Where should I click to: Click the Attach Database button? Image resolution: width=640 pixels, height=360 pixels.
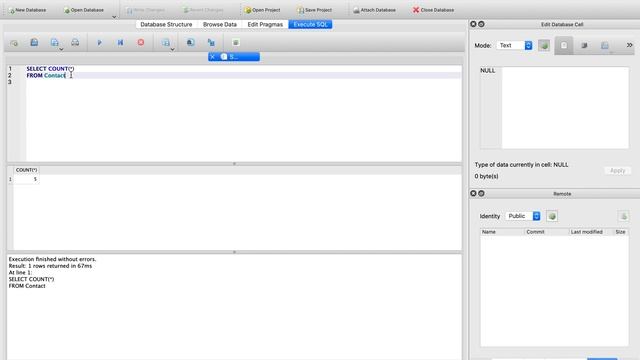coord(374,10)
